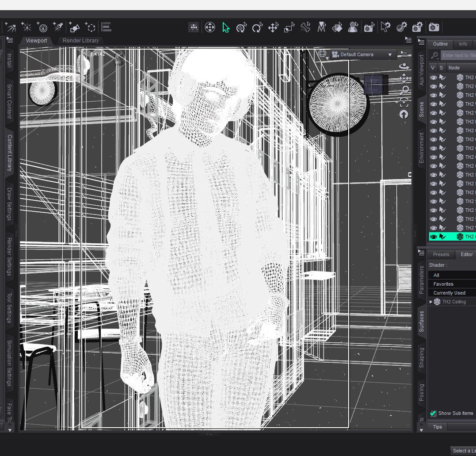
Task: Create a new null object
Action: tap(90, 27)
